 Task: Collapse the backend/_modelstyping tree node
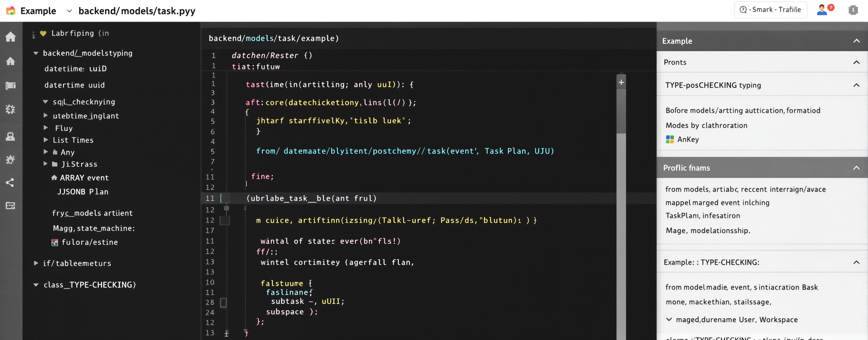click(x=36, y=53)
